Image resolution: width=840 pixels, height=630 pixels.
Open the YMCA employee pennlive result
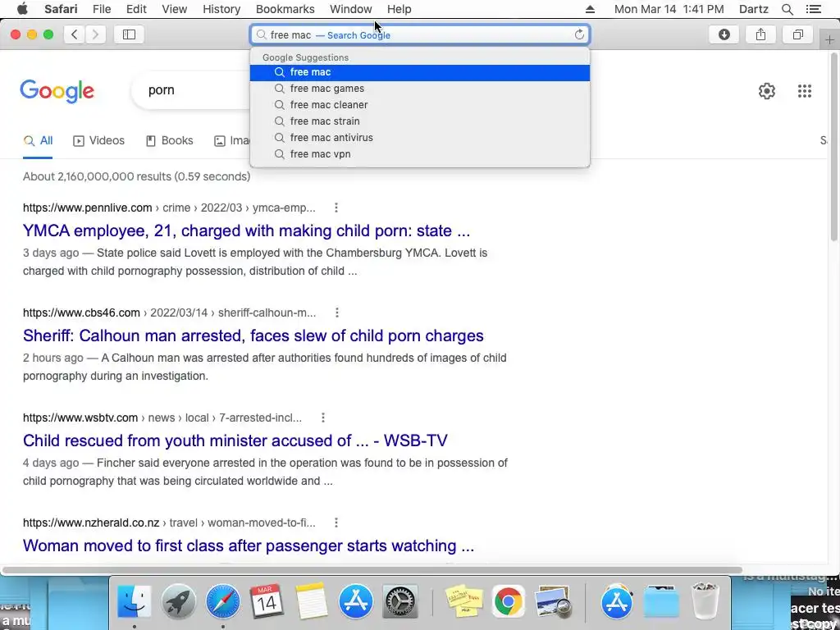pos(246,231)
